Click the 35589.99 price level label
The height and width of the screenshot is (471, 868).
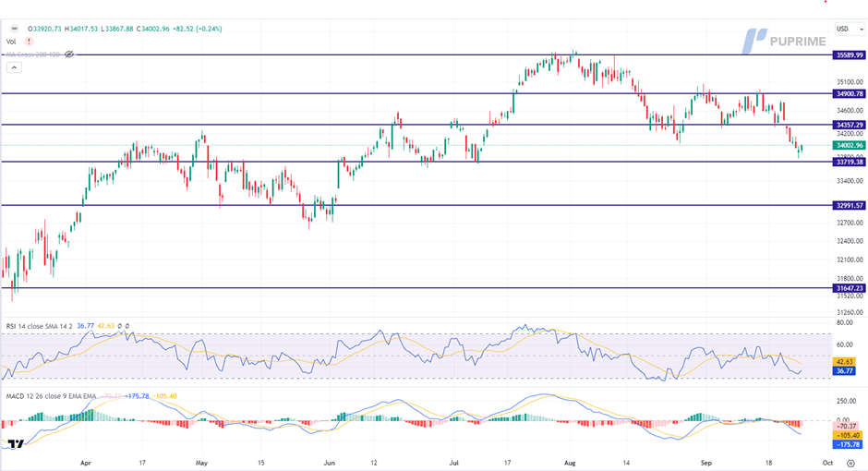point(848,55)
